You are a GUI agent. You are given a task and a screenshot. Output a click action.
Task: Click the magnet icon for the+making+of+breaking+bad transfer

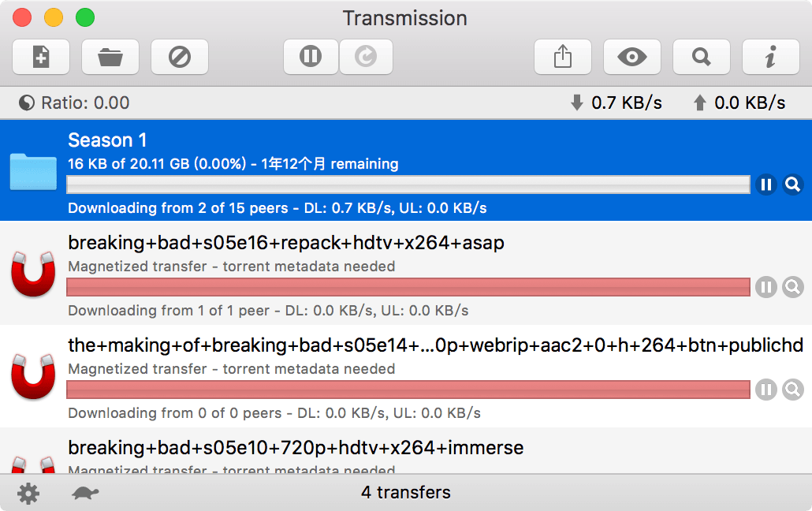tap(33, 376)
